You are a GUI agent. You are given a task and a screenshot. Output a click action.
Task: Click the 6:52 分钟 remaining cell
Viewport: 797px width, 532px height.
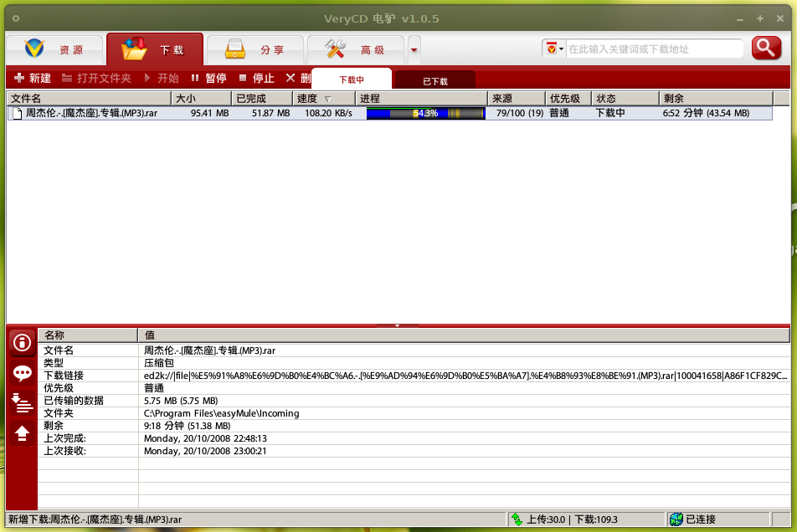tap(706, 113)
